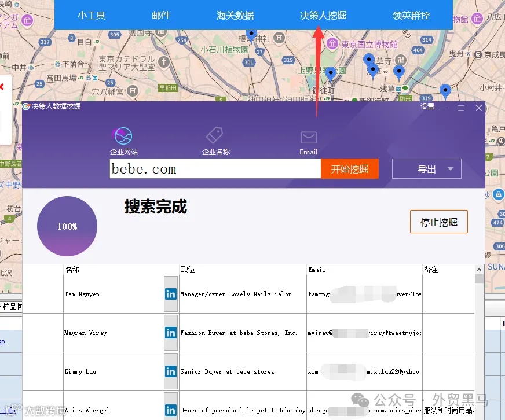
Task: Select 'Senior Buyer at bebe stores' cell
Action: [228, 371]
